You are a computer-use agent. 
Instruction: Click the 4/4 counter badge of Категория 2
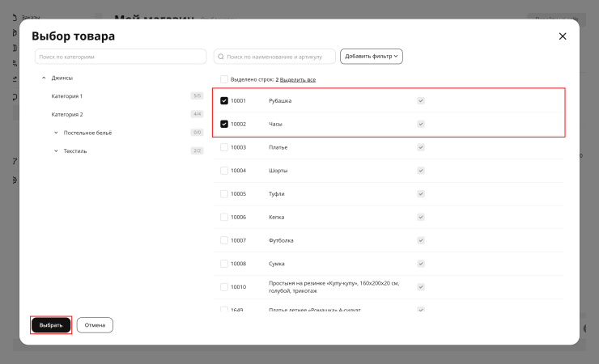click(198, 114)
